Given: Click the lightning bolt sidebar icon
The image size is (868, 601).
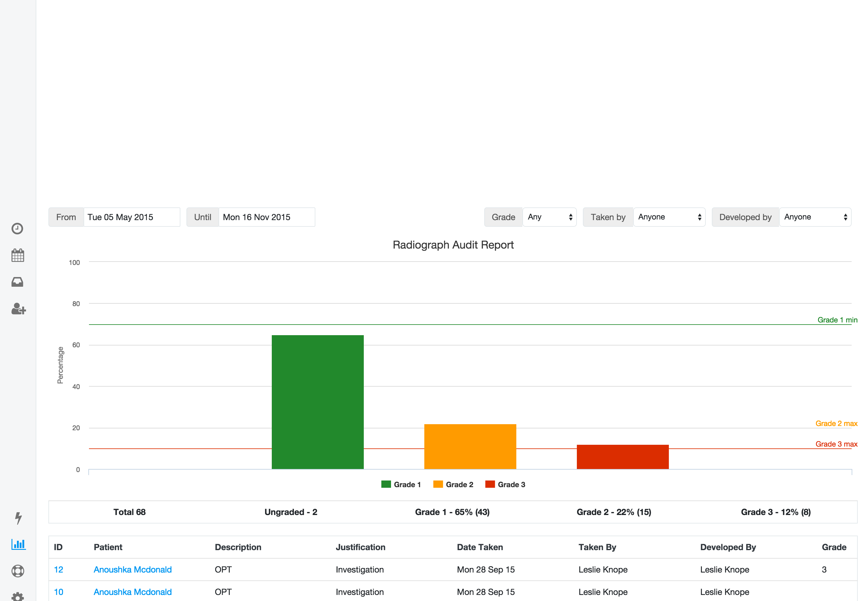Looking at the screenshot, I should click(18, 518).
